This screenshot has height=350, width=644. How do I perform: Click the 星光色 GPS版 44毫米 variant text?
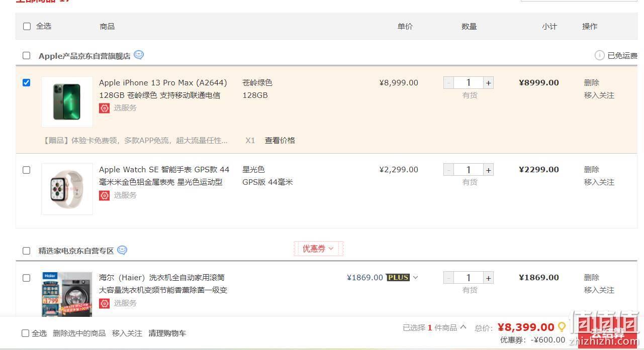(x=267, y=176)
